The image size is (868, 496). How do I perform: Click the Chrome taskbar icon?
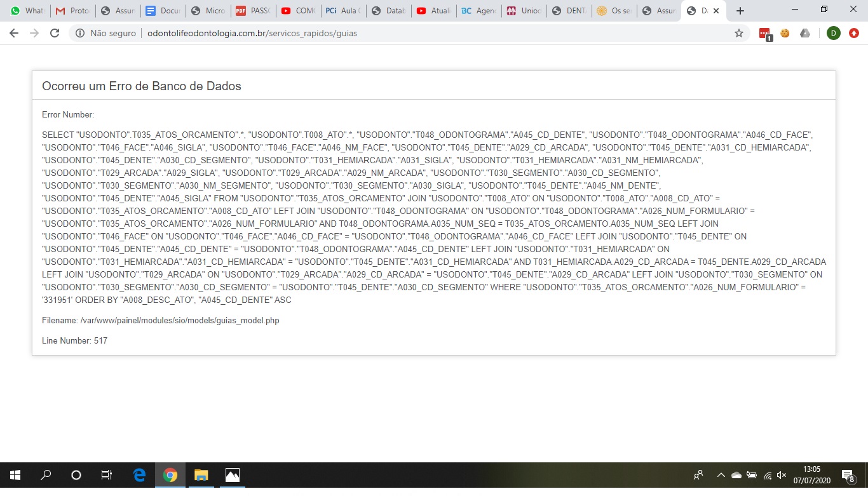(170, 475)
